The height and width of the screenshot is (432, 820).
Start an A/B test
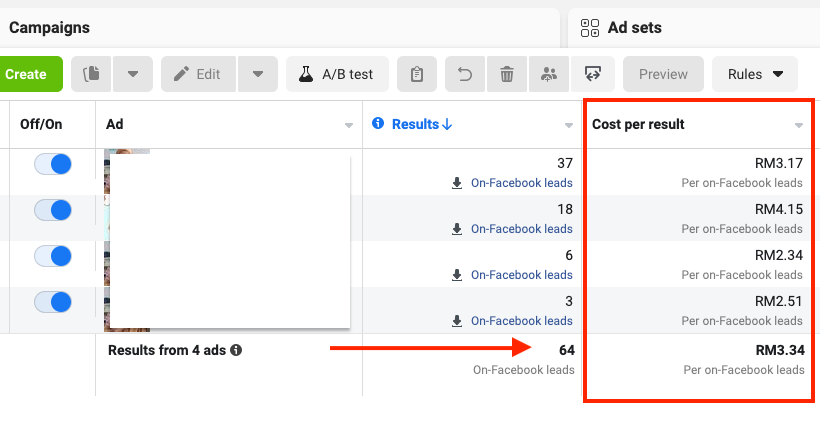coord(337,74)
